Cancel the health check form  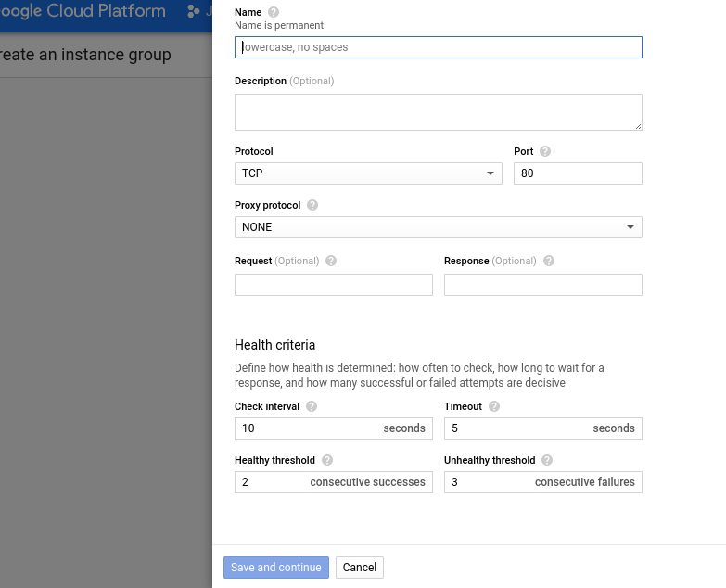[360, 568]
